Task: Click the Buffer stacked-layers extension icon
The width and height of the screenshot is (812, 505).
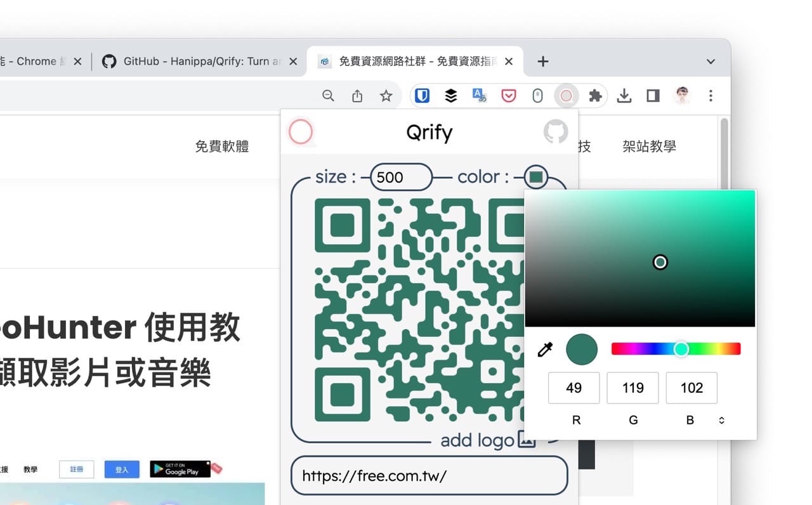Action: pos(450,96)
